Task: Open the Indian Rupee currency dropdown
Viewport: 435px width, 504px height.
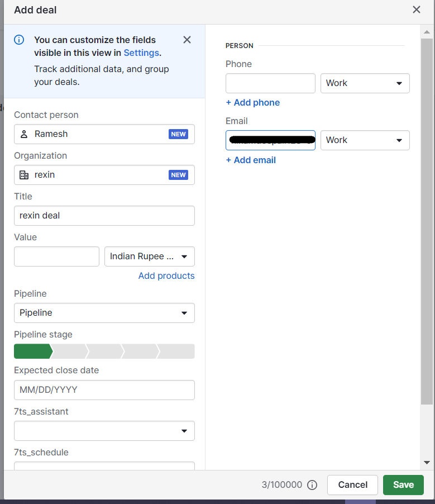Action: (149, 256)
